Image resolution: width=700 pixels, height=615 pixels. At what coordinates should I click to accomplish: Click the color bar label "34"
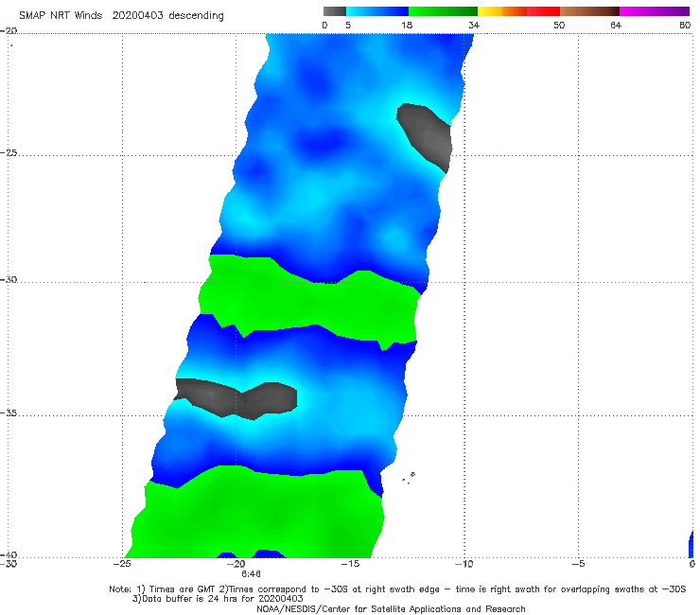coord(474,26)
